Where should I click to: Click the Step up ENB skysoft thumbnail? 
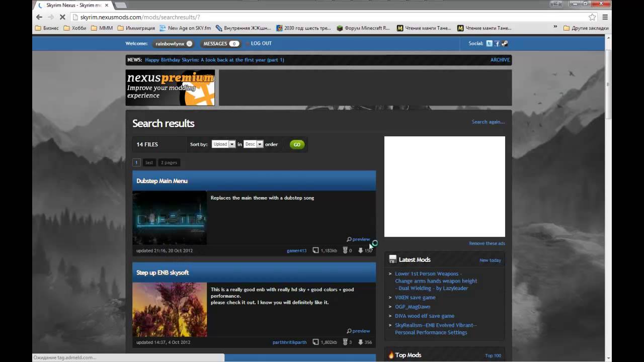pos(170,310)
